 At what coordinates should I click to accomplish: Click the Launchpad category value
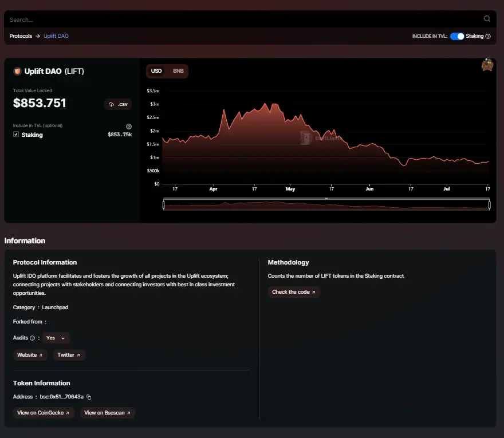[55, 307]
